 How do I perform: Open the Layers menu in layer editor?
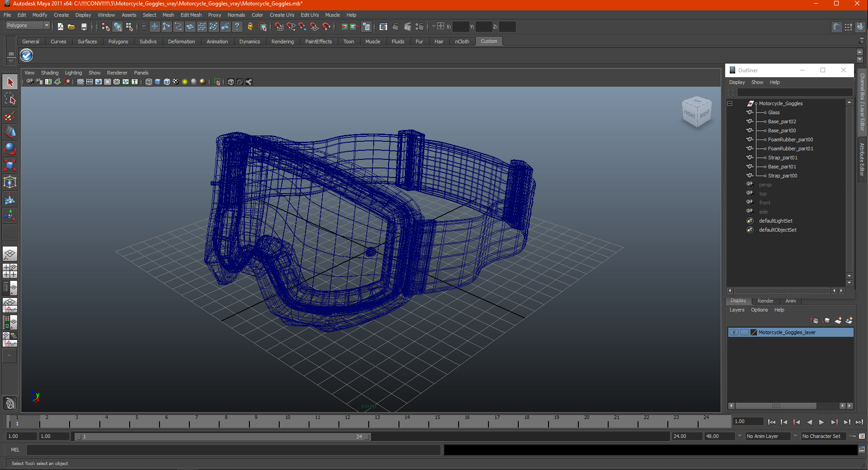pyautogui.click(x=737, y=310)
